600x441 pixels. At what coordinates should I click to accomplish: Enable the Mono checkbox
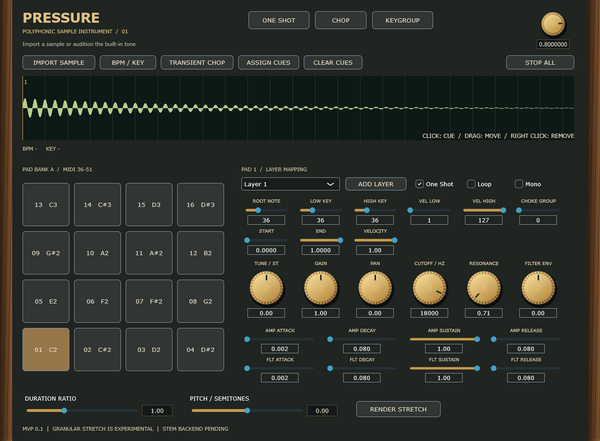519,184
